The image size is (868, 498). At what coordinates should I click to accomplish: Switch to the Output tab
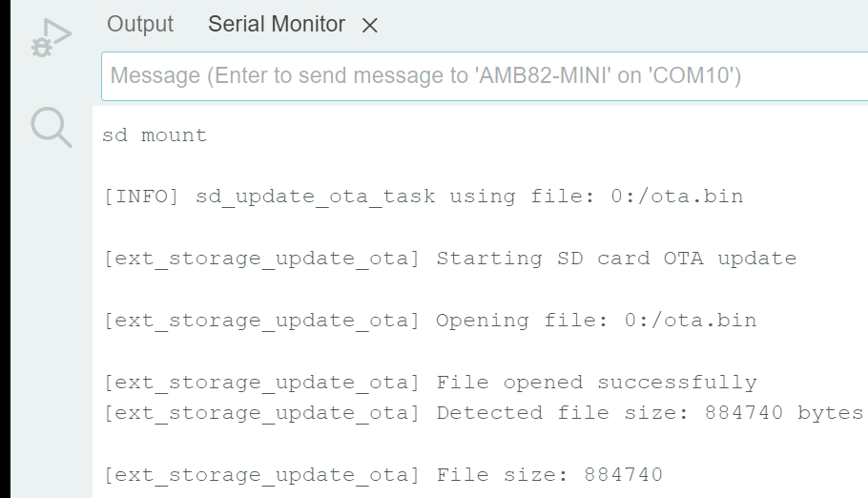(x=140, y=25)
